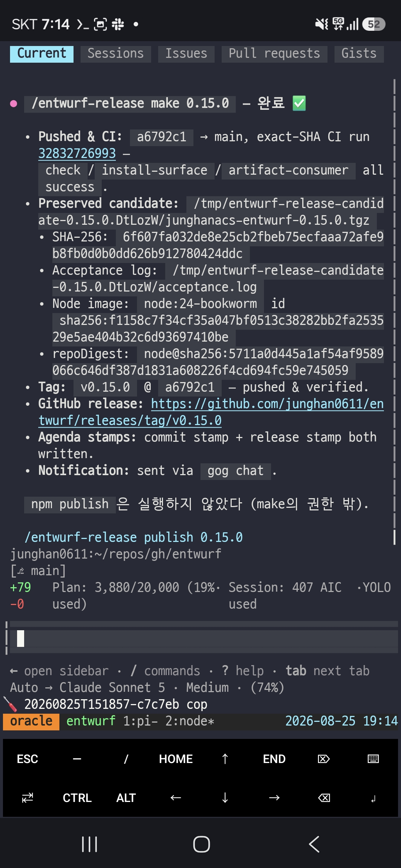The height and width of the screenshot is (868, 401).
Task: Toggle the ALT modifier key
Action: pos(126,798)
